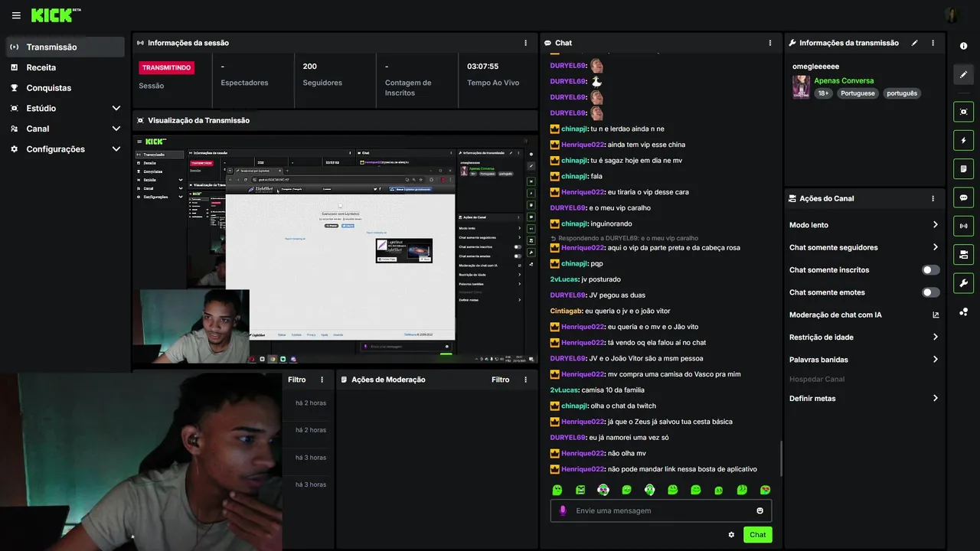980x551 pixels.
Task: Open the Ações do Canal three-dot menu
Action: point(933,198)
